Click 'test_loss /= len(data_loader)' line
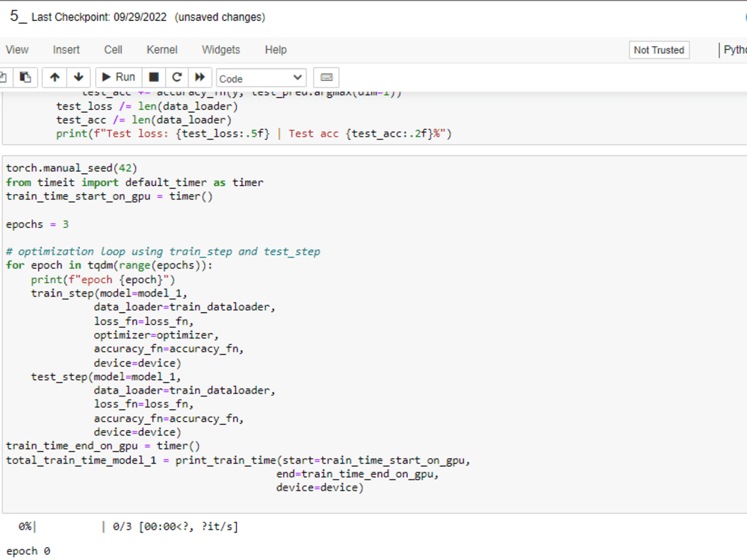 point(147,106)
